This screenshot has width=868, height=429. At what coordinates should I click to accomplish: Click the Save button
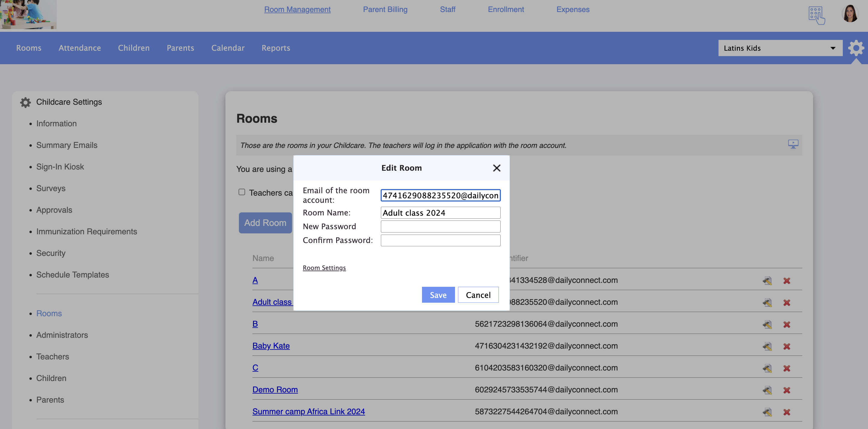click(x=438, y=295)
